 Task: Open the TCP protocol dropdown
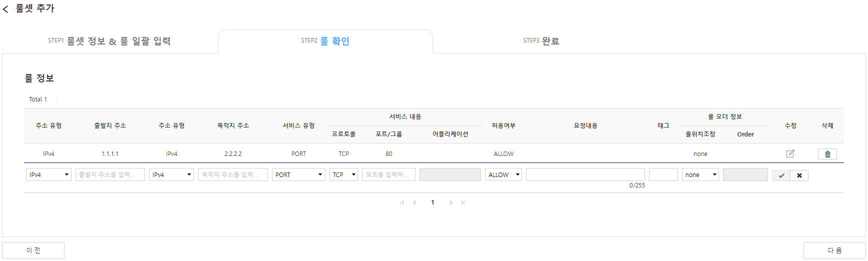tap(343, 174)
